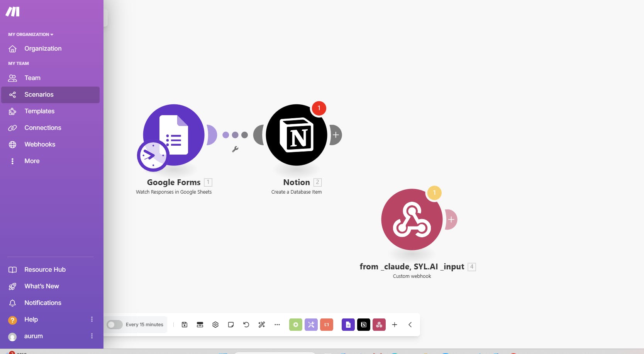Click Notion favorite in toolbar
The image size is (644, 354).
364,325
